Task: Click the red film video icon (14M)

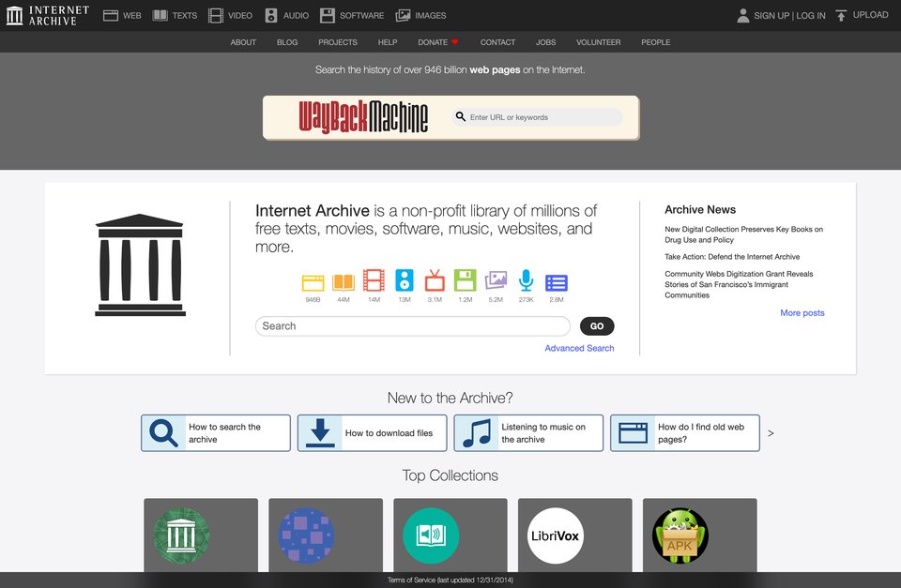Action: pyautogui.click(x=374, y=280)
